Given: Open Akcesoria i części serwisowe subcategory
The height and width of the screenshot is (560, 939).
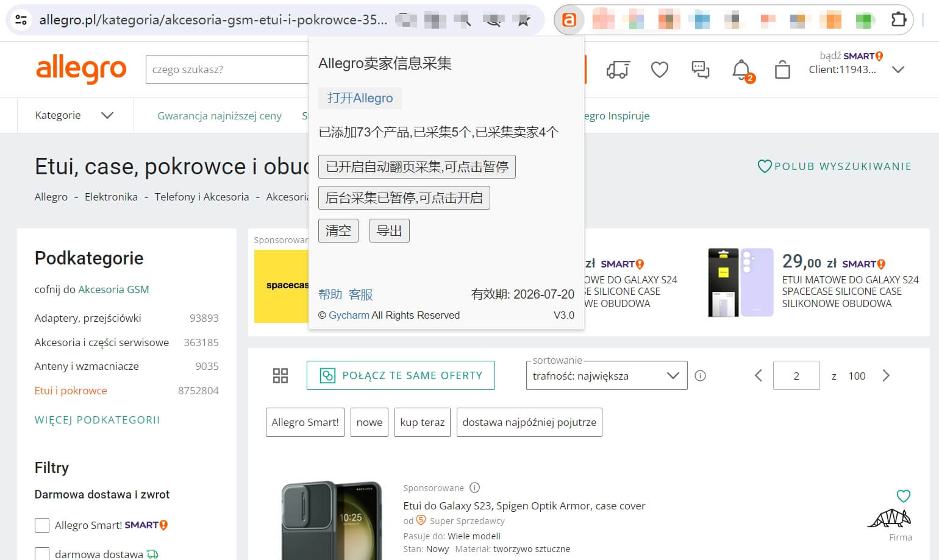Looking at the screenshot, I should [102, 342].
